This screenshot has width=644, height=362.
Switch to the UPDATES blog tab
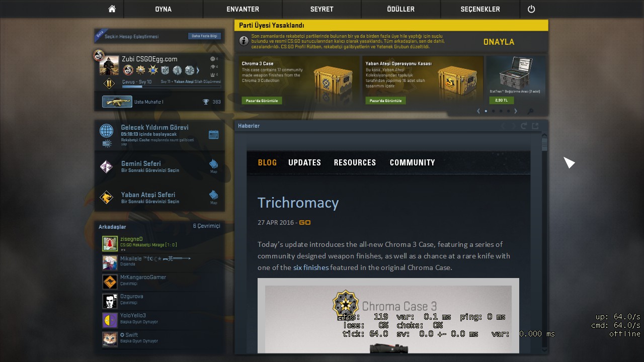(304, 162)
